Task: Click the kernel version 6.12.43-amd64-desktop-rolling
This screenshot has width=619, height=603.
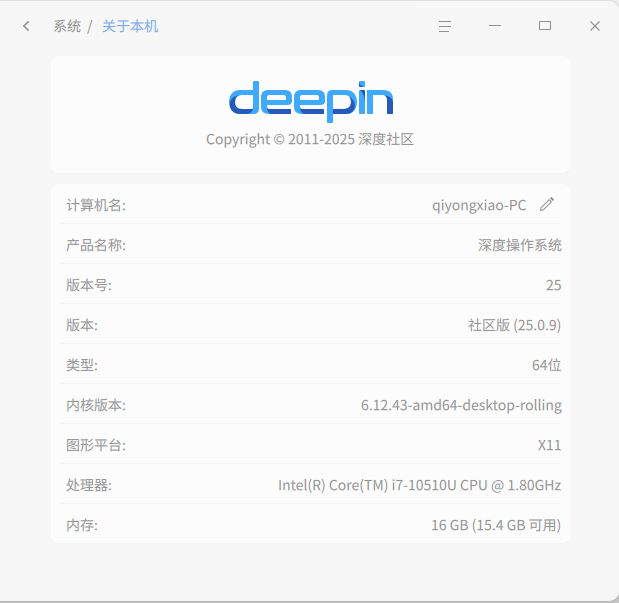Action: [x=461, y=405]
